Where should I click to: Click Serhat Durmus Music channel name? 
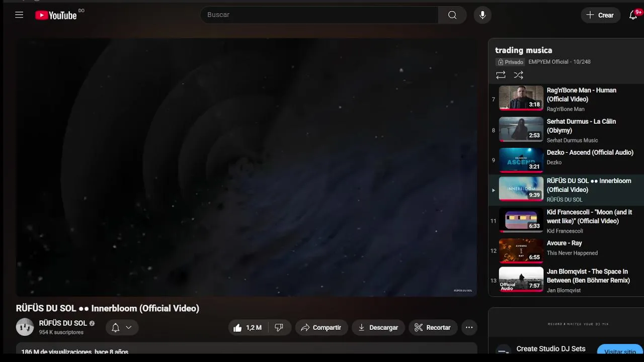tap(573, 140)
